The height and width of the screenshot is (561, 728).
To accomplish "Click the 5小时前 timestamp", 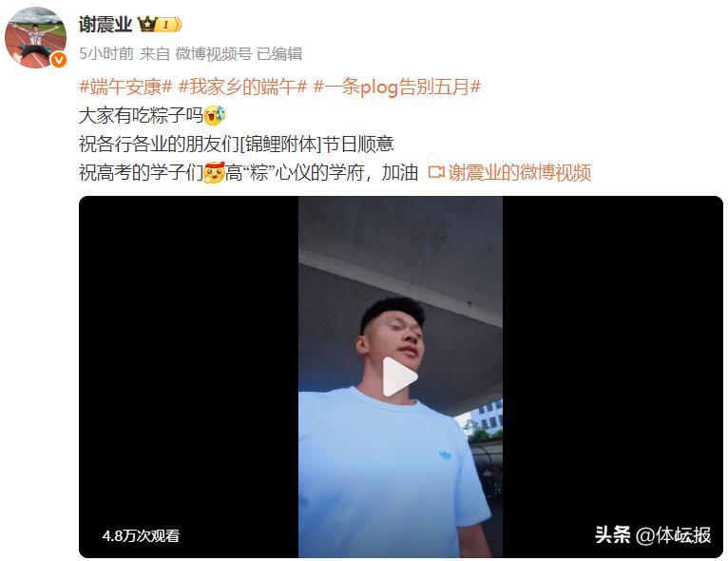I will [106, 54].
